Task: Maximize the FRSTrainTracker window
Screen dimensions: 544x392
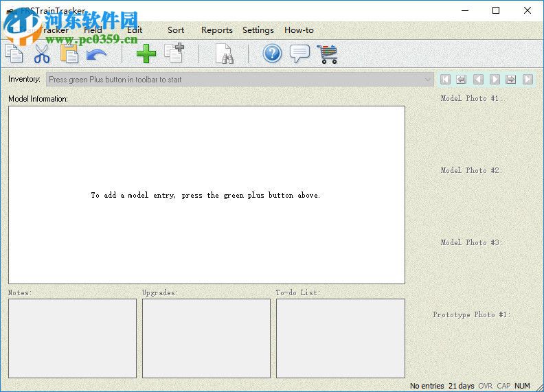Action: [496, 10]
